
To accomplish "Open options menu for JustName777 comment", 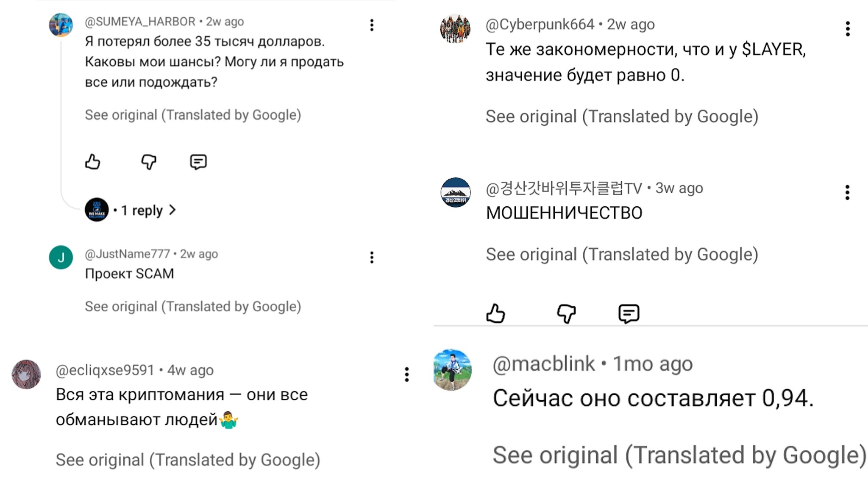I will tap(372, 257).
